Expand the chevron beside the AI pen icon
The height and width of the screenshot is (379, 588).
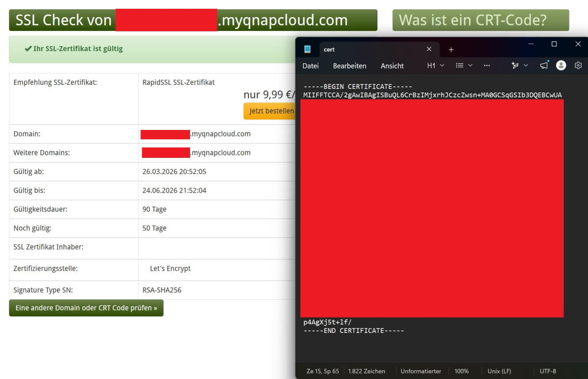pos(526,65)
